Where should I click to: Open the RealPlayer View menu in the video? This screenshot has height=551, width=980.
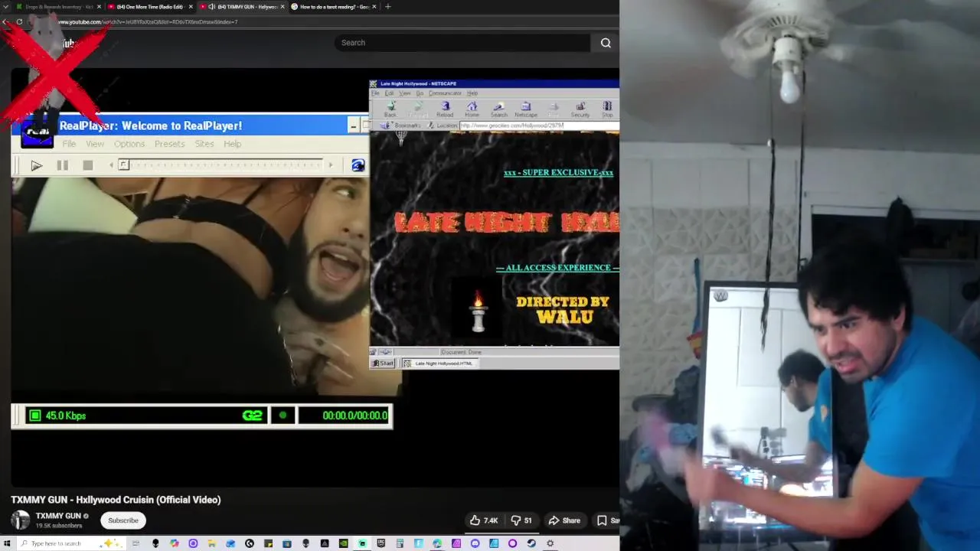(x=95, y=144)
